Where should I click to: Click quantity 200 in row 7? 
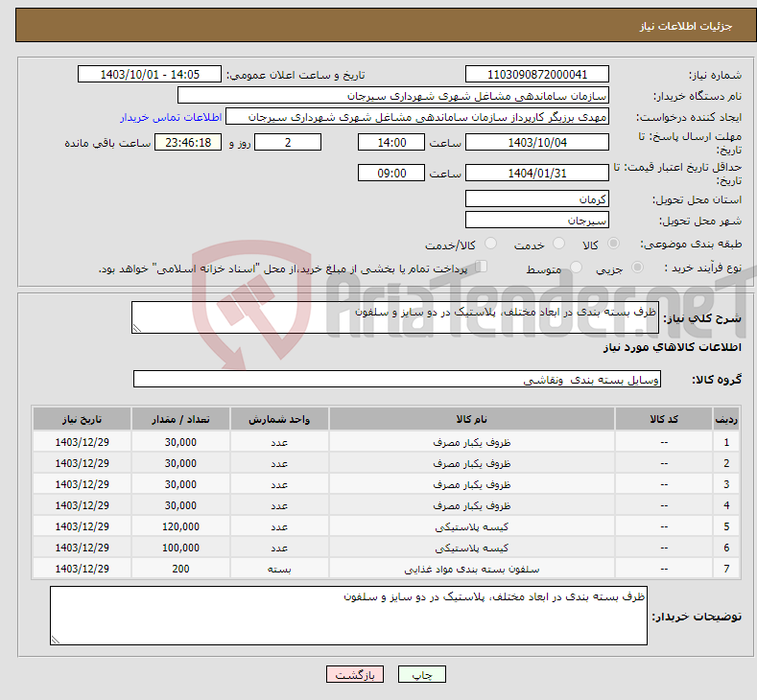(180, 569)
